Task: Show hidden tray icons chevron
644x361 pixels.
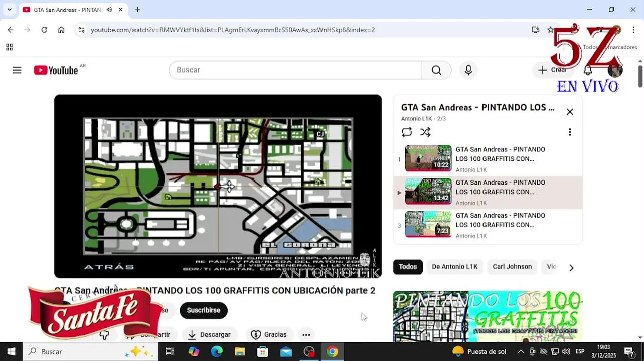Action: point(521,351)
